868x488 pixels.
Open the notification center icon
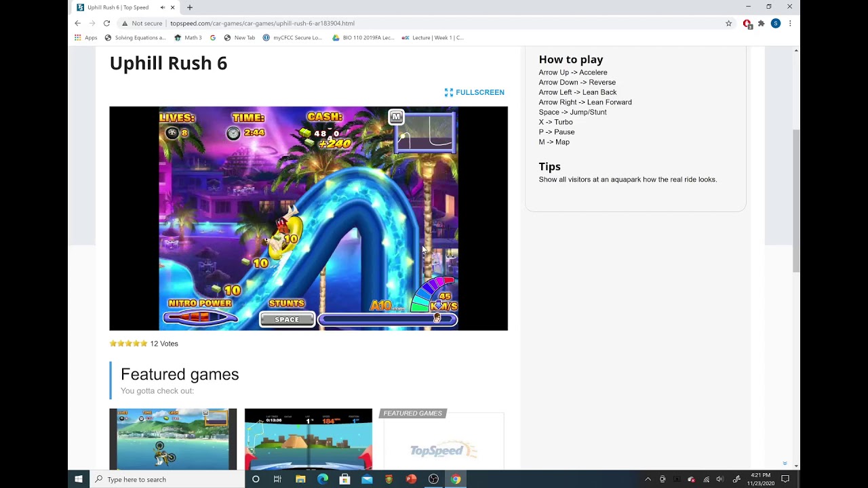(x=785, y=479)
